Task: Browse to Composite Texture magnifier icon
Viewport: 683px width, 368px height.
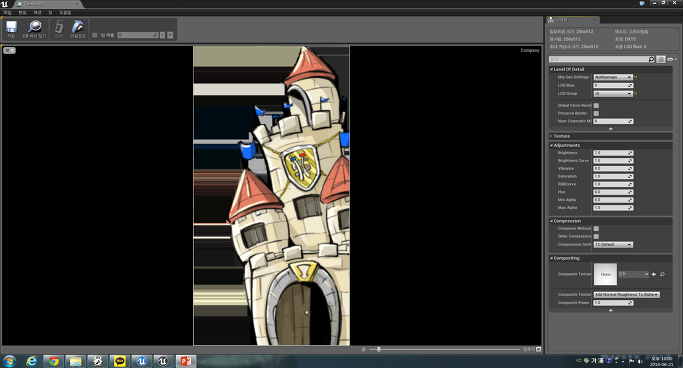Action: [662, 274]
